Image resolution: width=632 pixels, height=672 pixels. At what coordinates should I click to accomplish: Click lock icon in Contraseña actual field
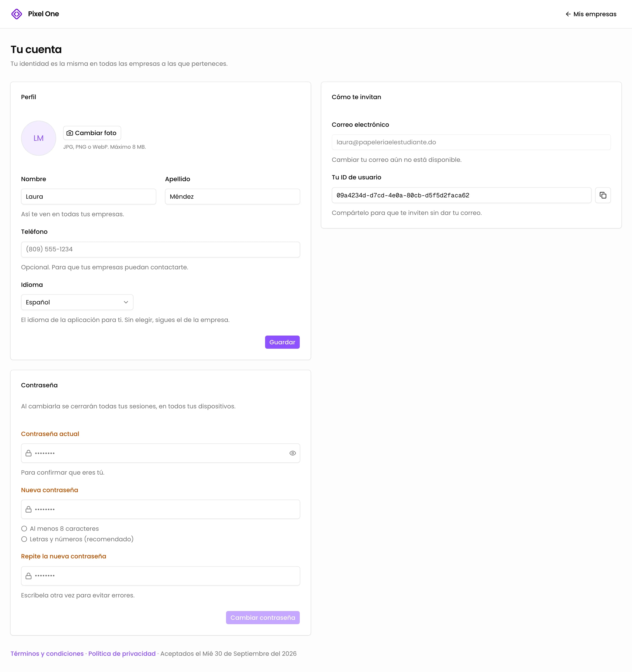(28, 453)
